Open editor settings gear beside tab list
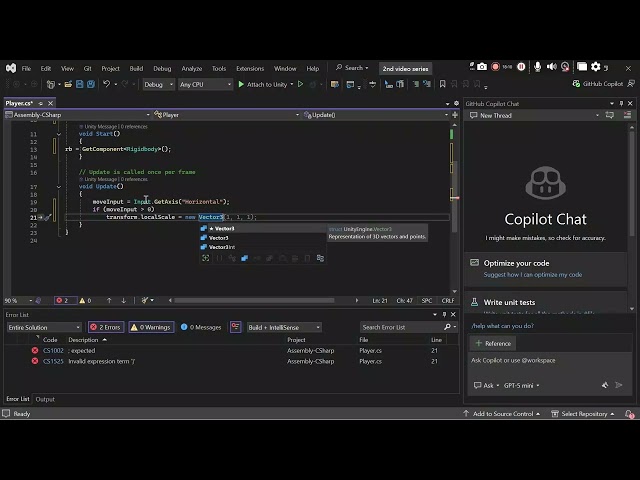Viewport: 640px width, 480px height. click(456, 103)
